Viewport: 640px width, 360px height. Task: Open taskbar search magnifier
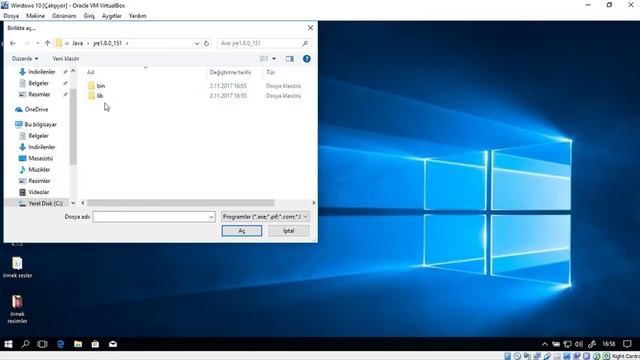pos(25,344)
